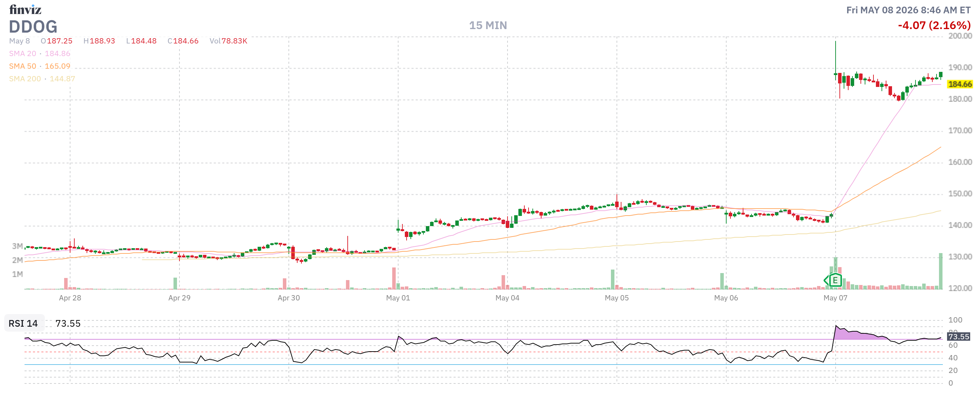Click the SMA 50 legend value 165.09
Viewport: 980px width, 394px height.
tap(57, 66)
